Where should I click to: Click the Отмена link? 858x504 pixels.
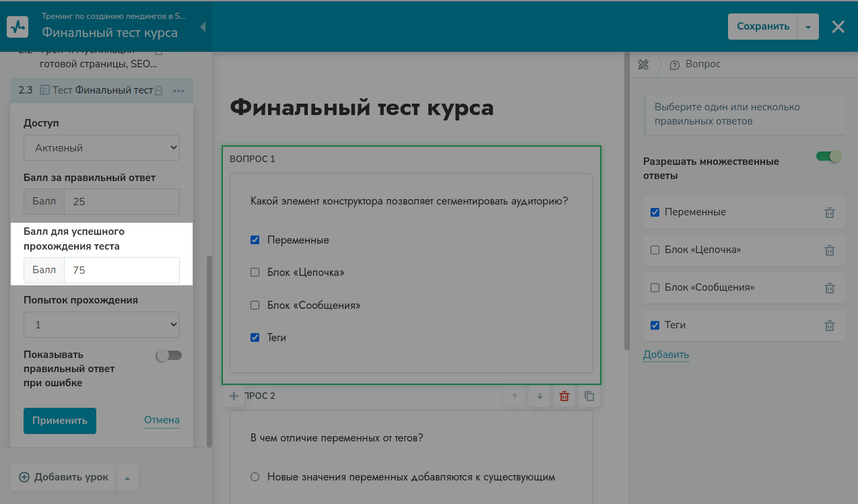[x=162, y=421]
